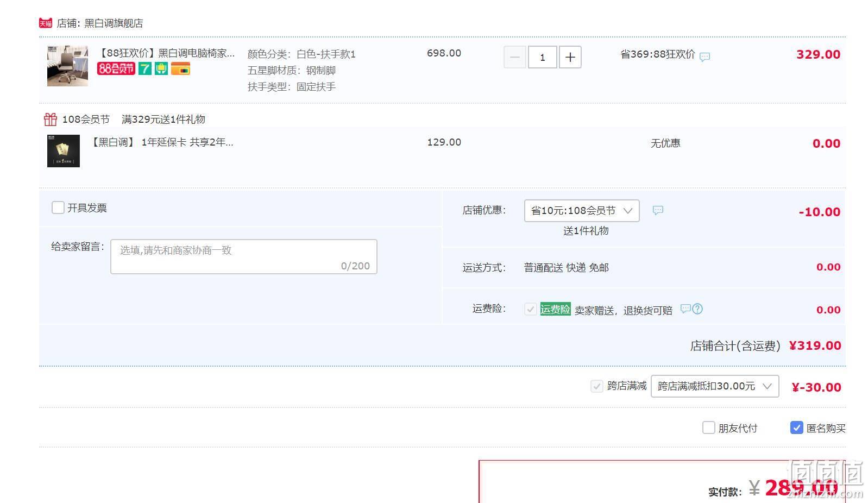This screenshot has width=868, height=503.
Task: Click the 698.00 original unit price
Action: coord(444,53)
